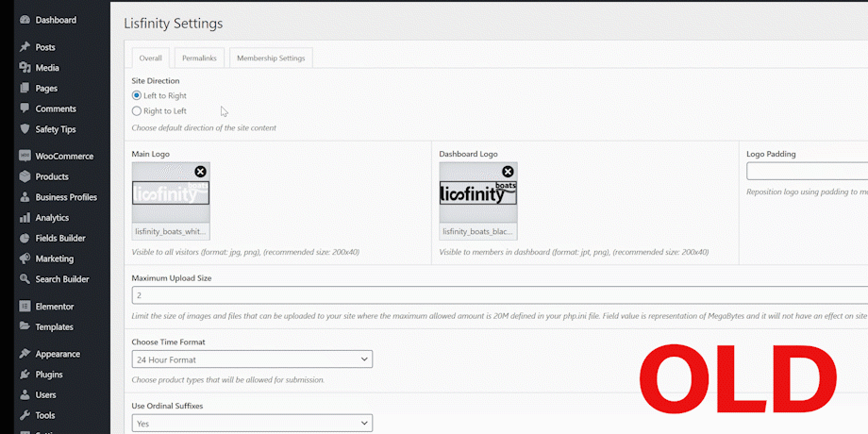The width and height of the screenshot is (868, 434).
Task: Select Right to Left site direction
Action: click(137, 111)
